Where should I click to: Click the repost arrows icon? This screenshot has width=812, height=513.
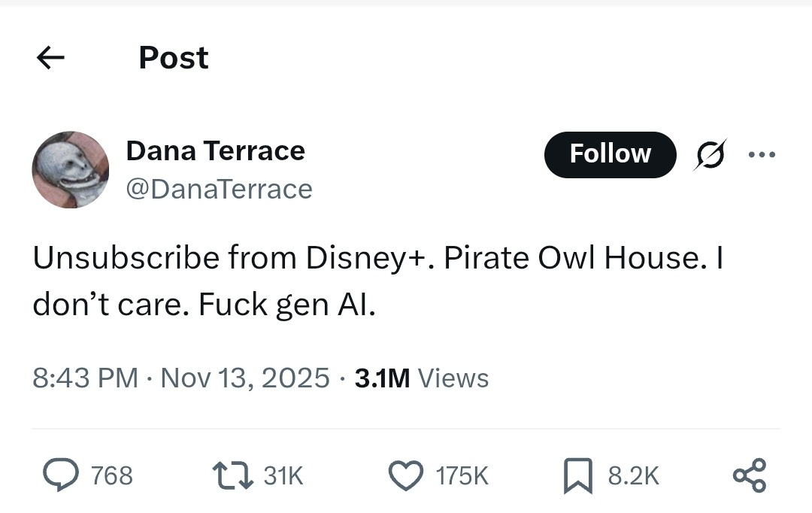coord(233,475)
